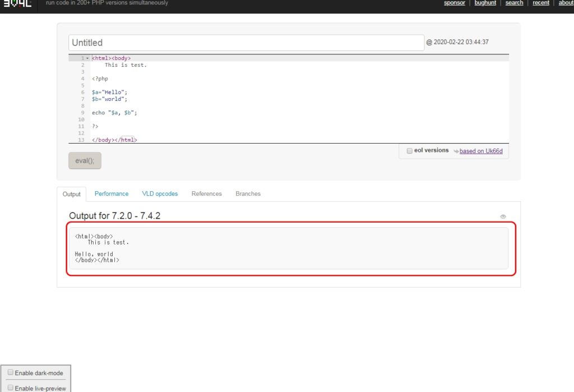This screenshot has height=392, width=574.
Task: Open the recent scripts link
Action: pyautogui.click(x=541, y=3)
